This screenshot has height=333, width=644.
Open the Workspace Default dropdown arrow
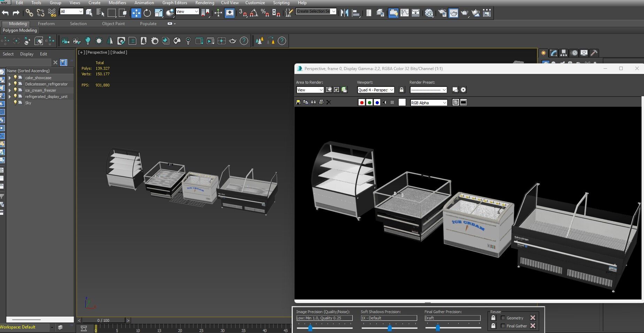coord(52,327)
